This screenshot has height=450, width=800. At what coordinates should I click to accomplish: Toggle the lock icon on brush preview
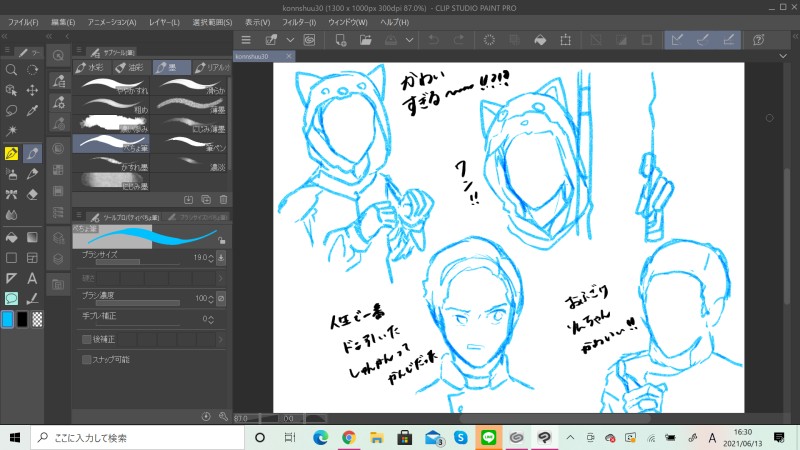pos(221,240)
